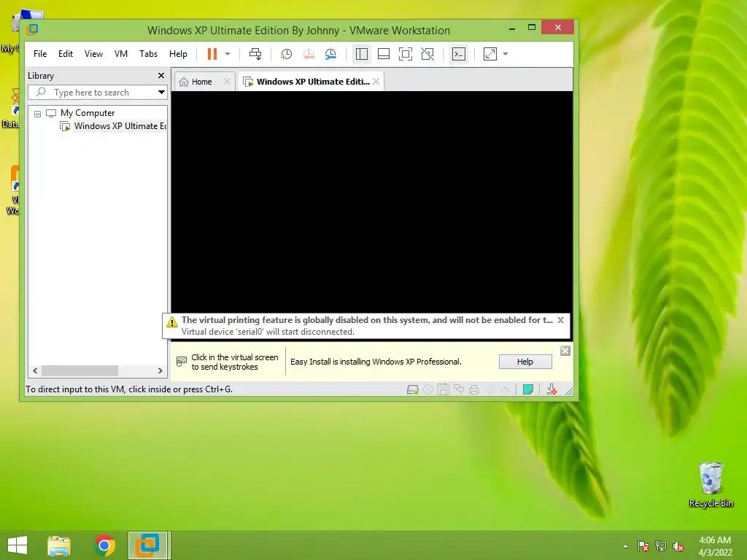Click the library horizontal scrollbar thumb
The height and width of the screenshot is (560, 747).
[x=80, y=370]
